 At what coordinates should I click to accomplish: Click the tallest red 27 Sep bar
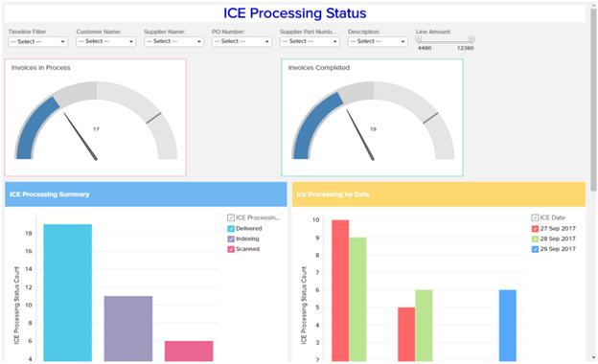point(340,290)
